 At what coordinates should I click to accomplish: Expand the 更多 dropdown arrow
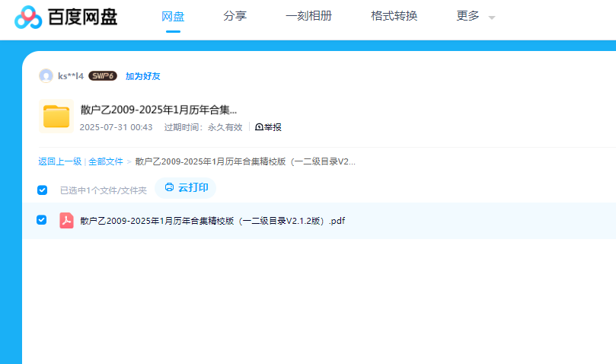point(492,18)
